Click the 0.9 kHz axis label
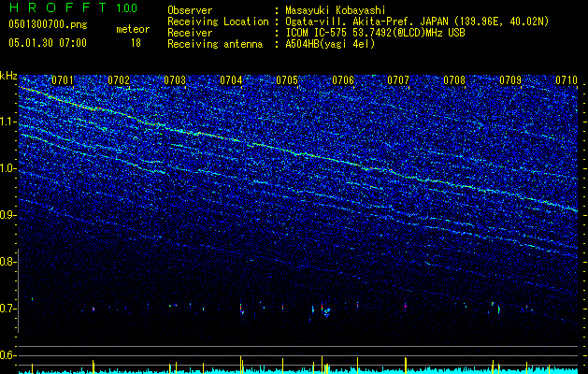The height and width of the screenshot is (374, 588). (x=7, y=215)
